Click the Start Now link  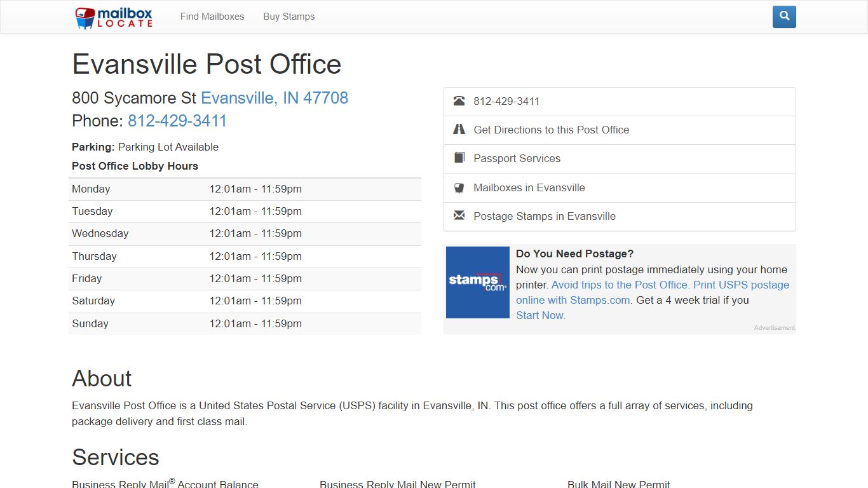(x=540, y=315)
